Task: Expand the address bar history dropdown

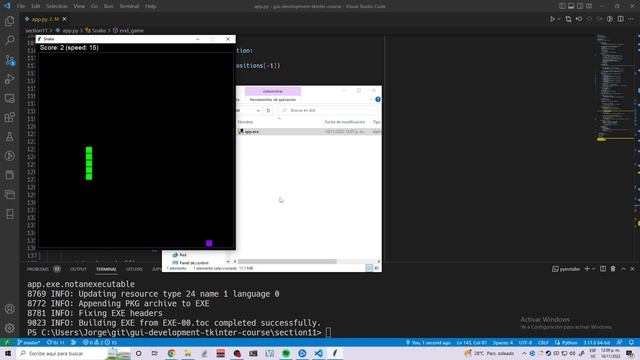Action: [258, 110]
